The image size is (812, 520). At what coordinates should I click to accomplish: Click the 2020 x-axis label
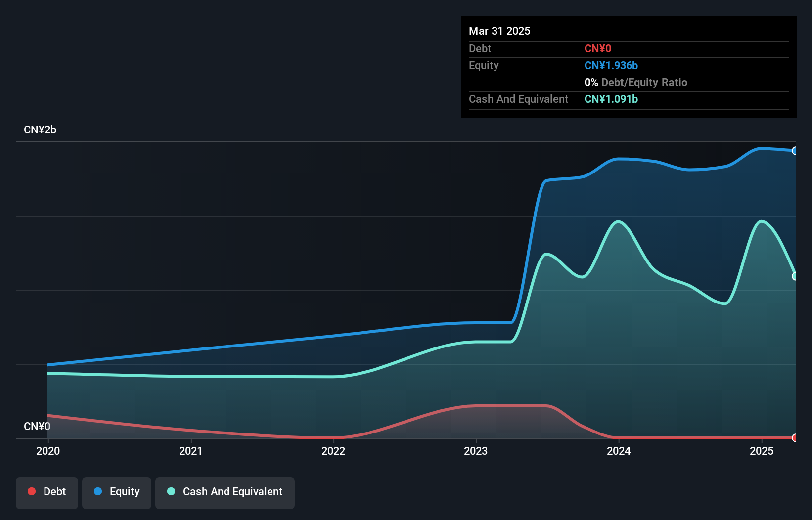pos(48,451)
